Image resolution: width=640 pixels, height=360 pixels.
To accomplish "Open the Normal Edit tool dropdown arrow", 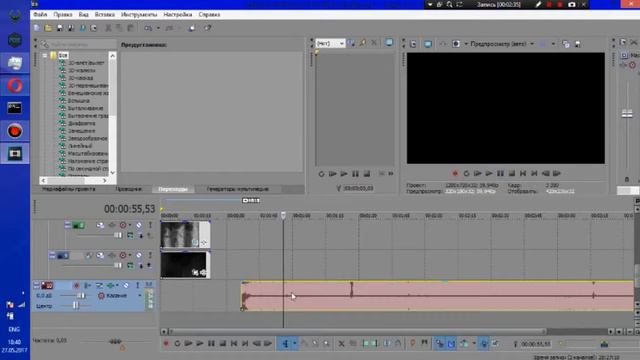I will (x=294, y=344).
